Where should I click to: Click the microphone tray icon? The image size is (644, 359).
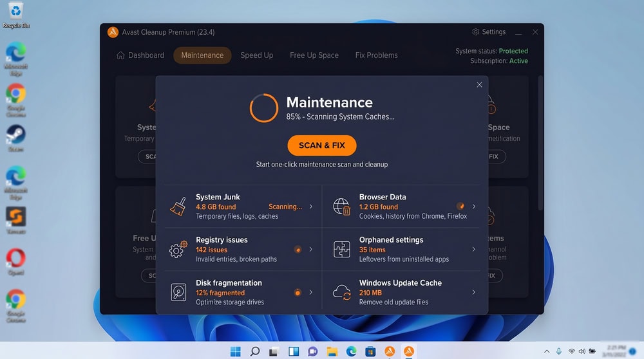point(559,351)
